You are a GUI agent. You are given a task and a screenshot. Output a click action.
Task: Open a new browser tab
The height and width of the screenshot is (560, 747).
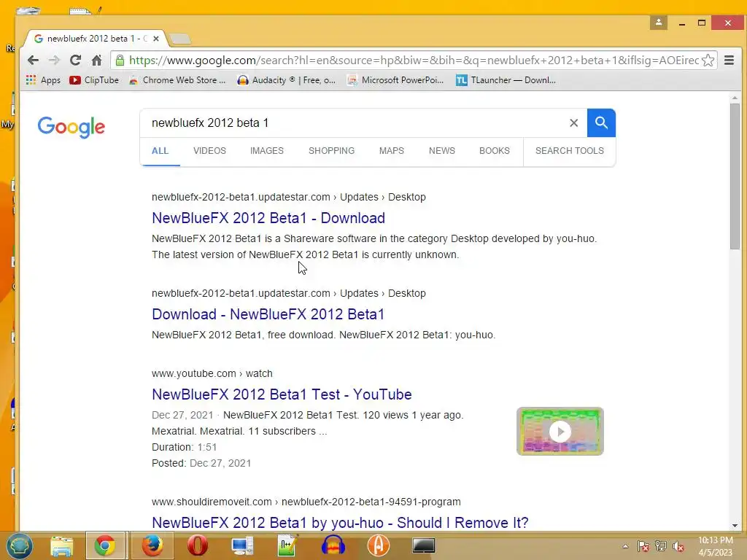(181, 39)
